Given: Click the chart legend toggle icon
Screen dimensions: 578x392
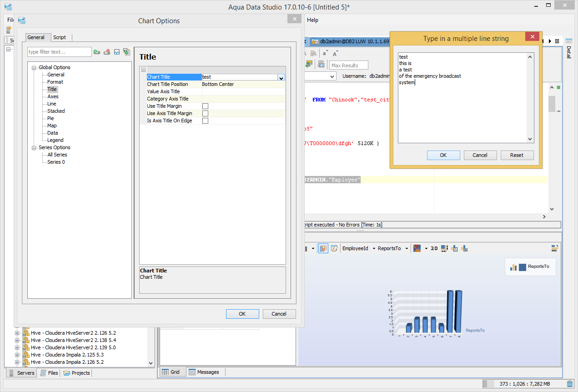Looking at the screenshot, I should coord(455,248).
